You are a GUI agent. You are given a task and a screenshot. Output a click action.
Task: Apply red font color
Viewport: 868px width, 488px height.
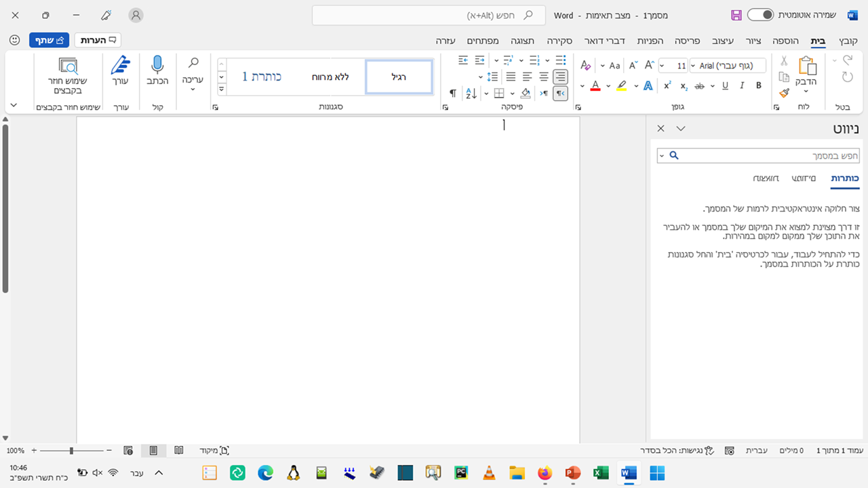595,85
